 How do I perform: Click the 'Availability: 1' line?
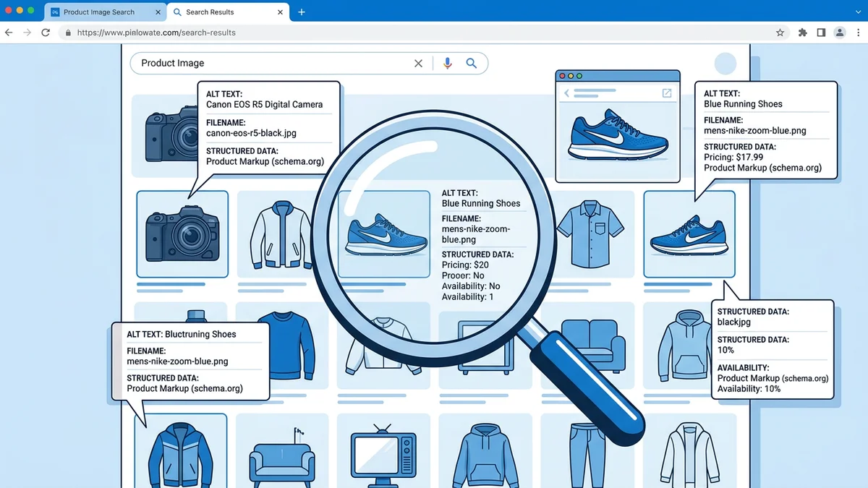point(468,296)
